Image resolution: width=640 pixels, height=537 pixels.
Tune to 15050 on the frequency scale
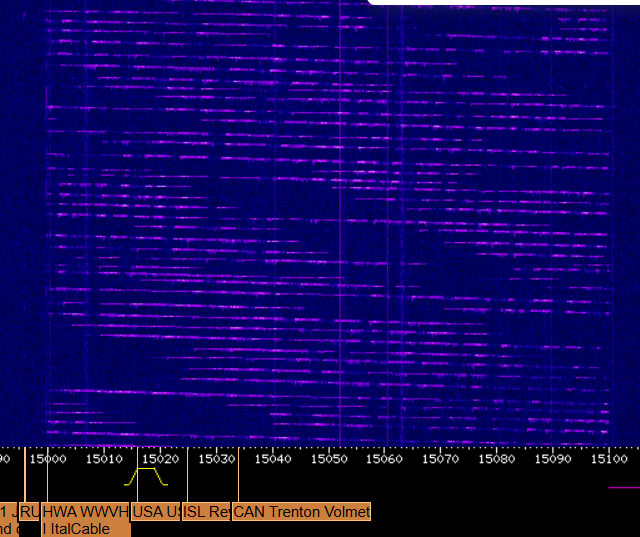[329, 459]
